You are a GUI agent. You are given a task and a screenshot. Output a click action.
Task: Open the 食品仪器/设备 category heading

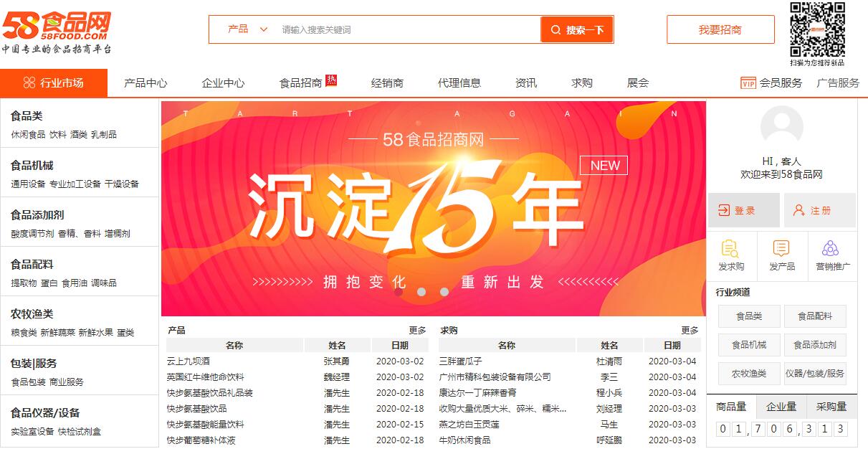45,413
